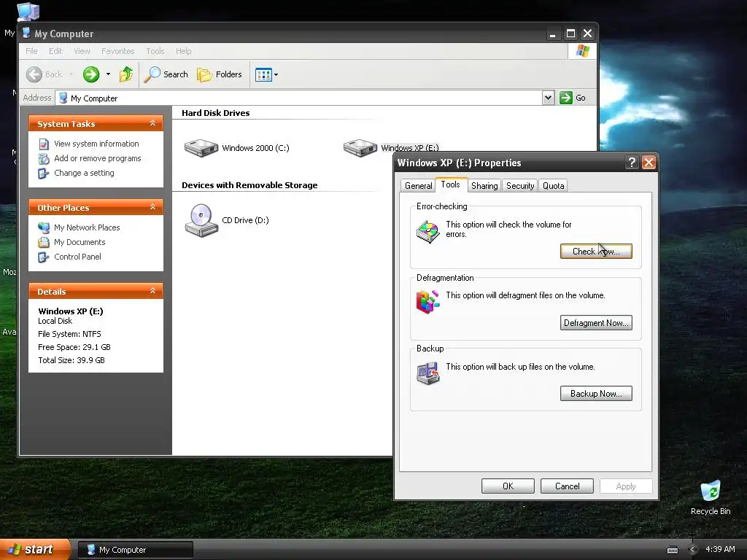The image size is (747, 560).
Task: Click OK in Properties dialog
Action: pos(508,486)
